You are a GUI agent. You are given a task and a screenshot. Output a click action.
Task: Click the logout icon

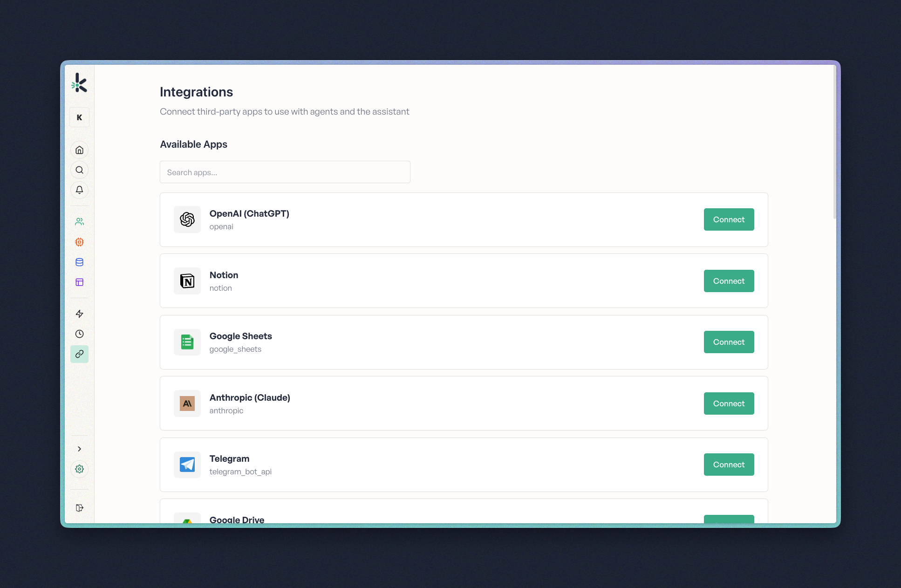pyautogui.click(x=79, y=508)
